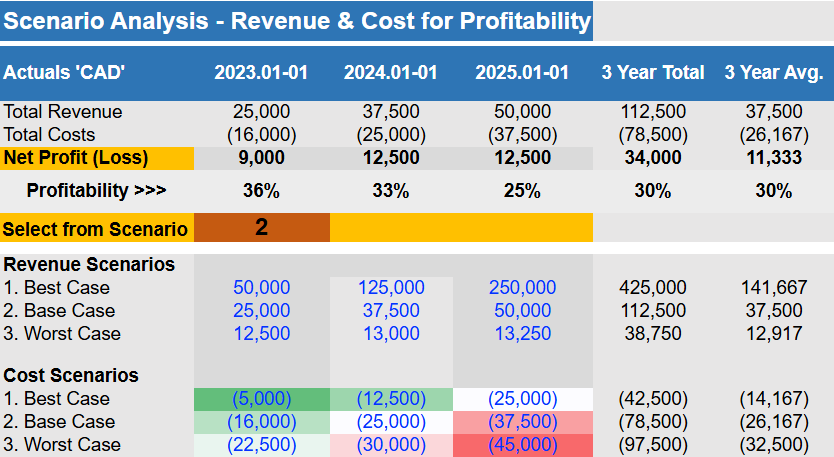The width and height of the screenshot is (834, 457).
Task: Select the 34,000 net profit total cell
Action: (653, 157)
